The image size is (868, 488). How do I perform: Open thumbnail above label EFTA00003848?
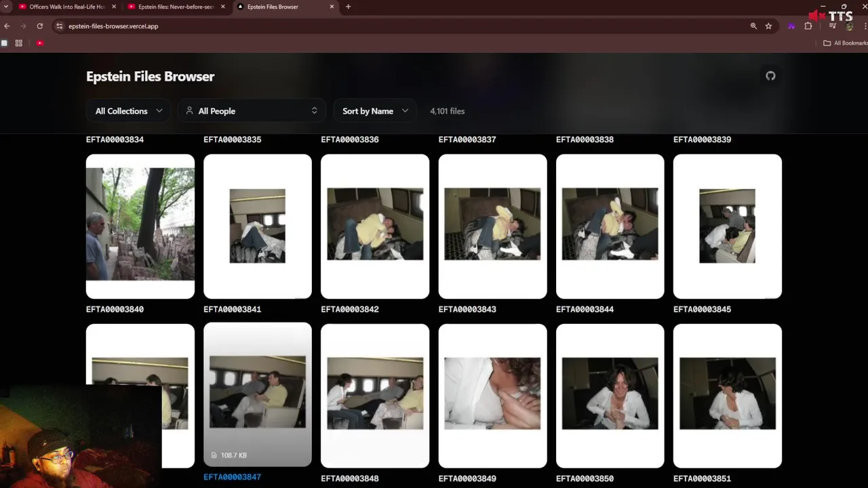[375, 396]
